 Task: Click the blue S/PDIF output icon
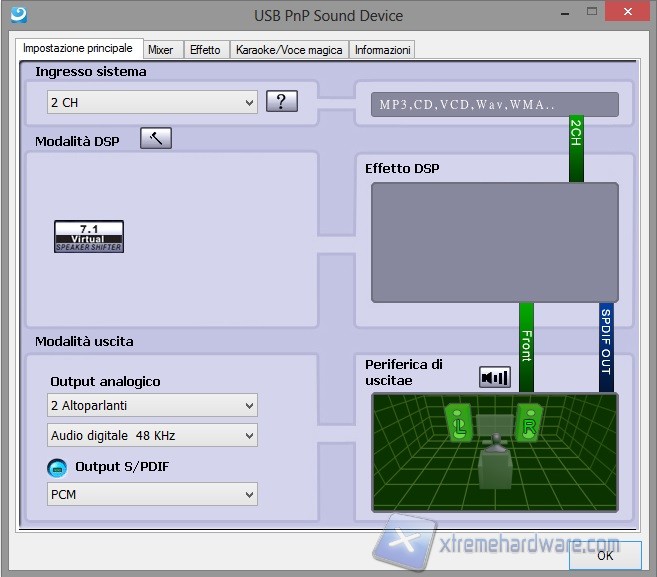pos(58,467)
